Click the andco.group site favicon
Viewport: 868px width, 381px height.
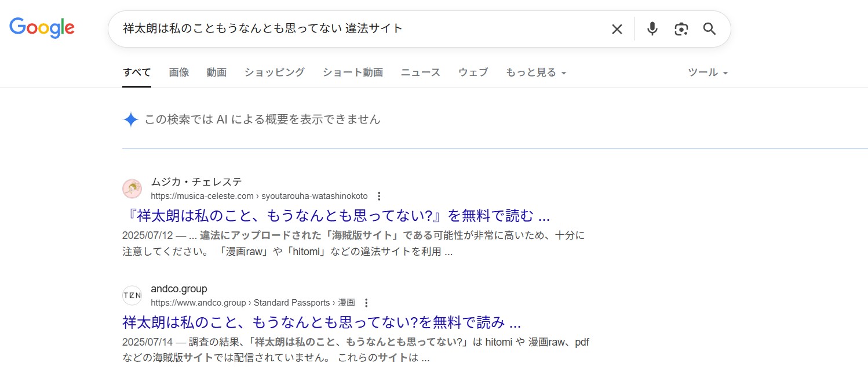[132, 295]
